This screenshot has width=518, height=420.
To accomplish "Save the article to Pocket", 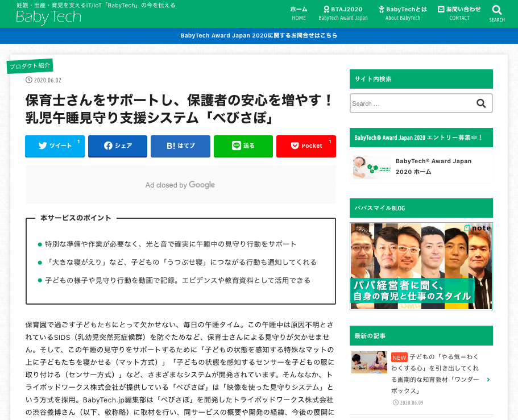I will coord(306,145).
